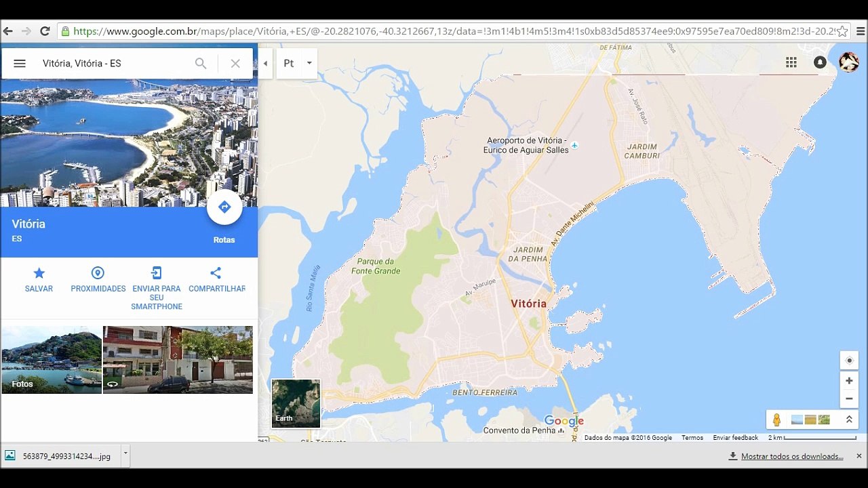This screenshot has width=868, height=488.
Task: Reload the browser page
Action: pyautogui.click(x=45, y=31)
